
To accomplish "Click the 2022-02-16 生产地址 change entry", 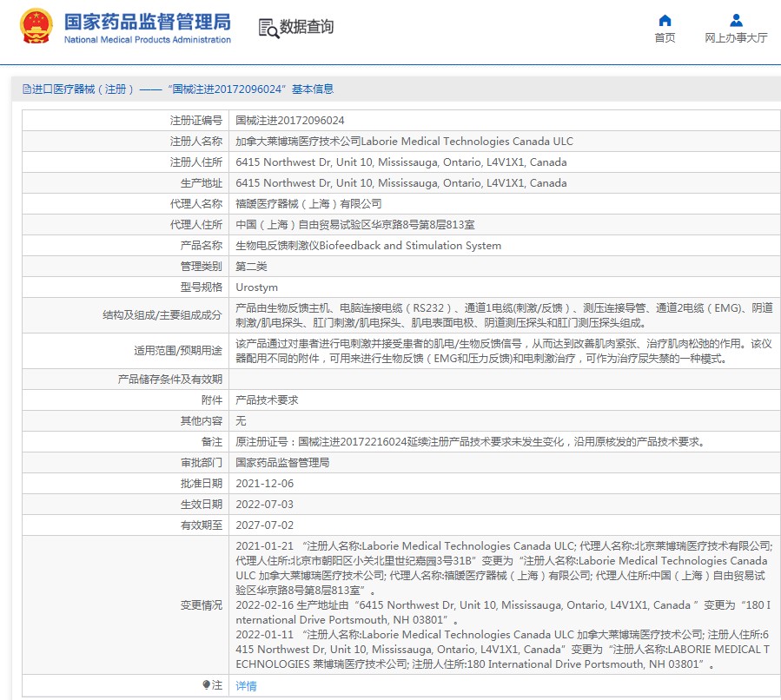I will 503,612.
